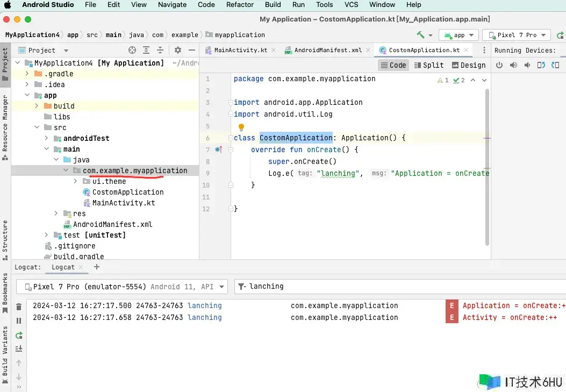The width and height of the screenshot is (566, 392).
Task: Pause Logcat output
Action: coord(19,320)
